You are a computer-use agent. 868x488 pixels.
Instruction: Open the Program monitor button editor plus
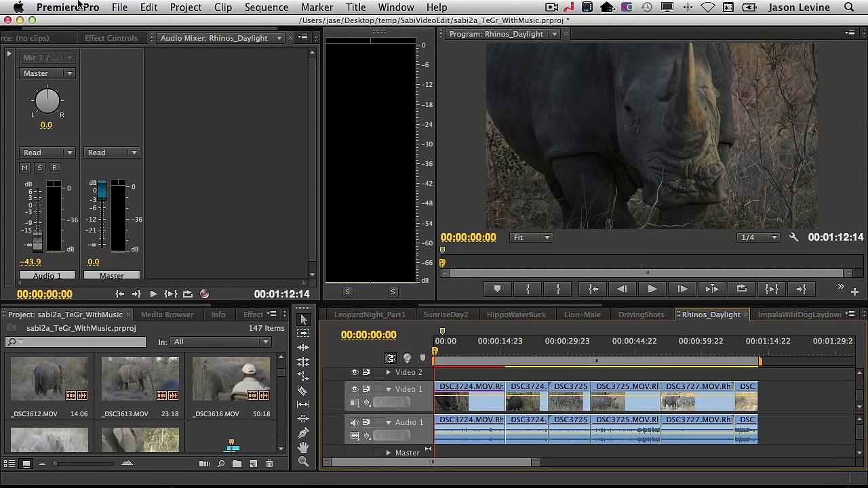854,291
